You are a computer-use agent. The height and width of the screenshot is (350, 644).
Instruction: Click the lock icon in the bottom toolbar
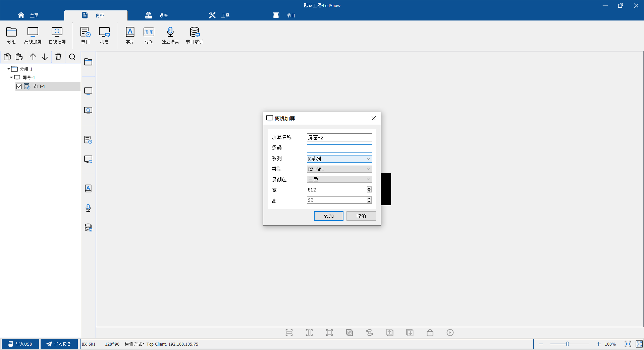430,333
